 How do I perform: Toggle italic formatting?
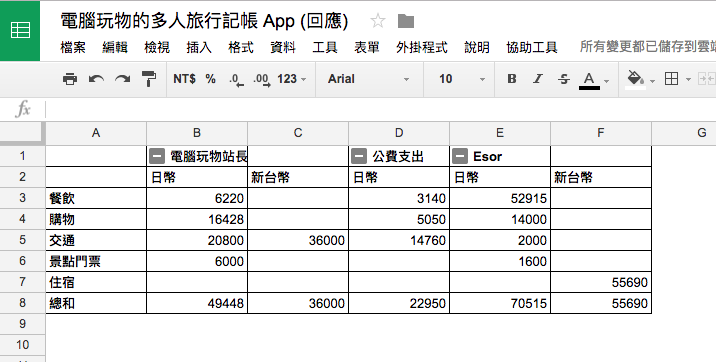coord(538,79)
